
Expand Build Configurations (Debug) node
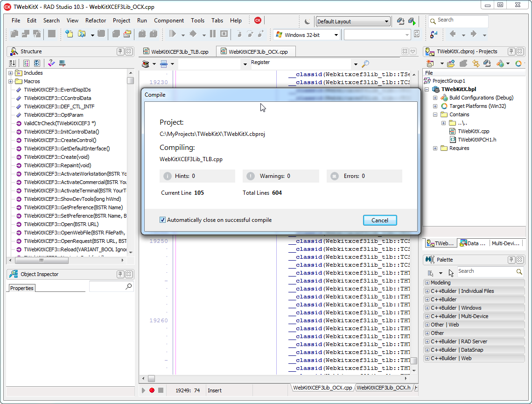pos(435,98)
